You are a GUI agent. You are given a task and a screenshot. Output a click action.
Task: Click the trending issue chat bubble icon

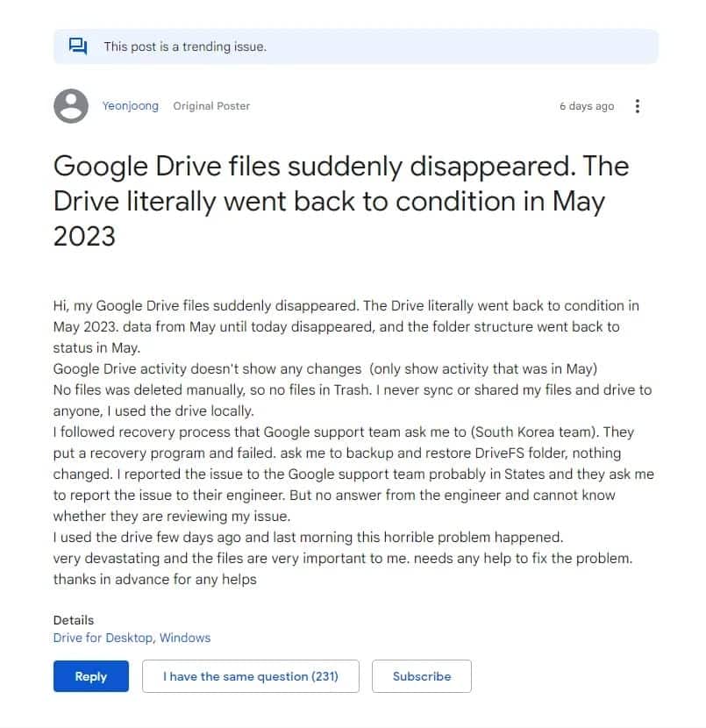pyautogui.click(x=77, y=46)
